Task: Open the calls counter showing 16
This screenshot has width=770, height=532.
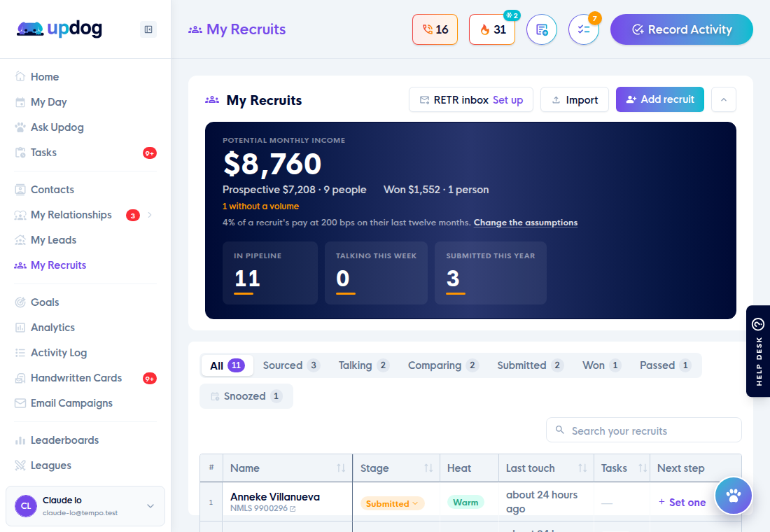Action: (435, 29)
